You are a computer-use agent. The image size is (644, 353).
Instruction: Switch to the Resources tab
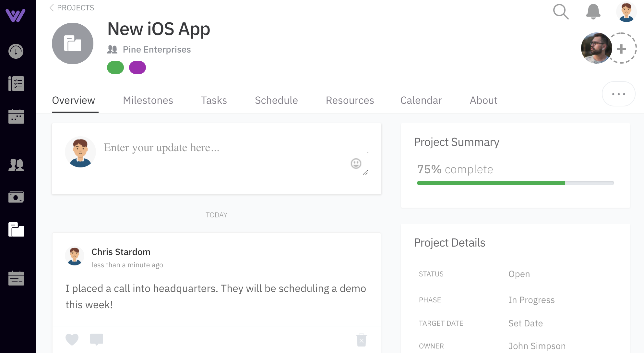[350, 101]
